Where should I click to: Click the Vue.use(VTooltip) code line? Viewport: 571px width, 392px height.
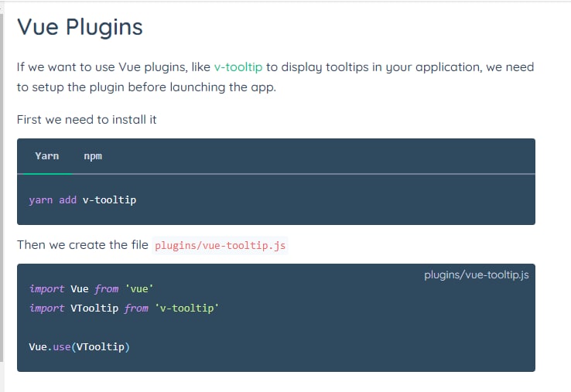pos(80,347)
